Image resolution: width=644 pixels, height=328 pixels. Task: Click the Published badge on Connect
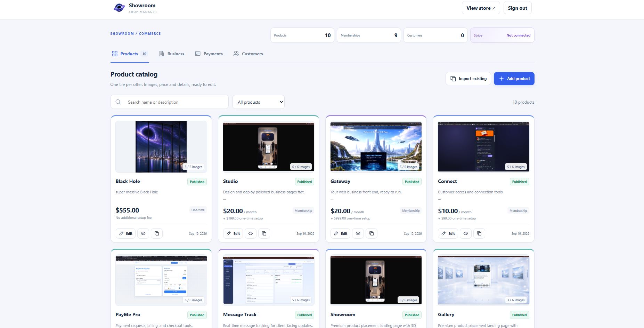[x=519, y=182]
